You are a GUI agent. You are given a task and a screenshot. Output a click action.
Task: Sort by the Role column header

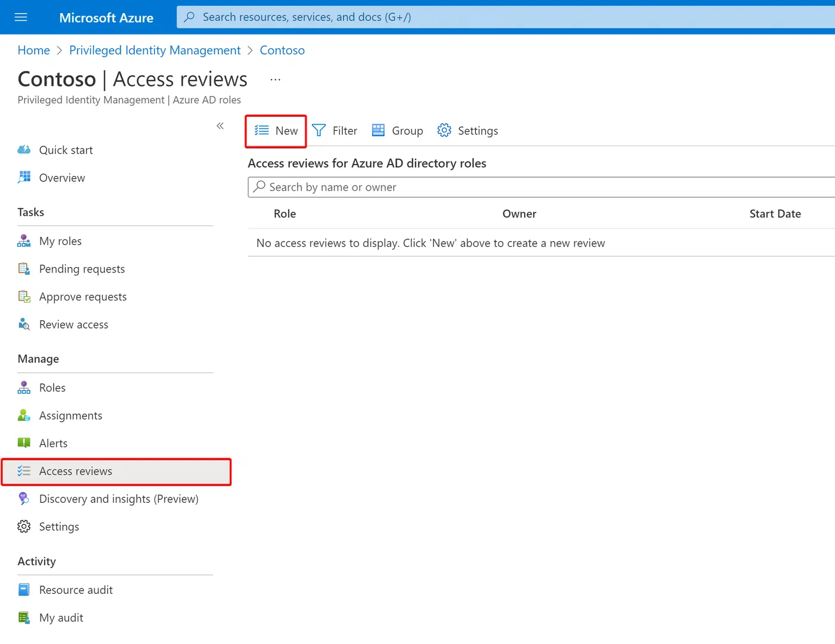click(x=285, y=213)
